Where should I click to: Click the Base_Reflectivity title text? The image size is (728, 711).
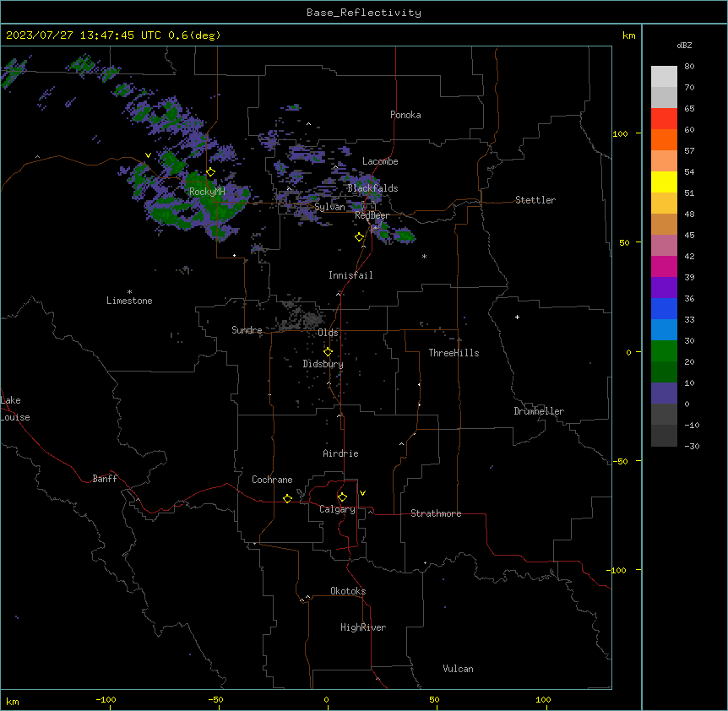(x=364, y=13)
